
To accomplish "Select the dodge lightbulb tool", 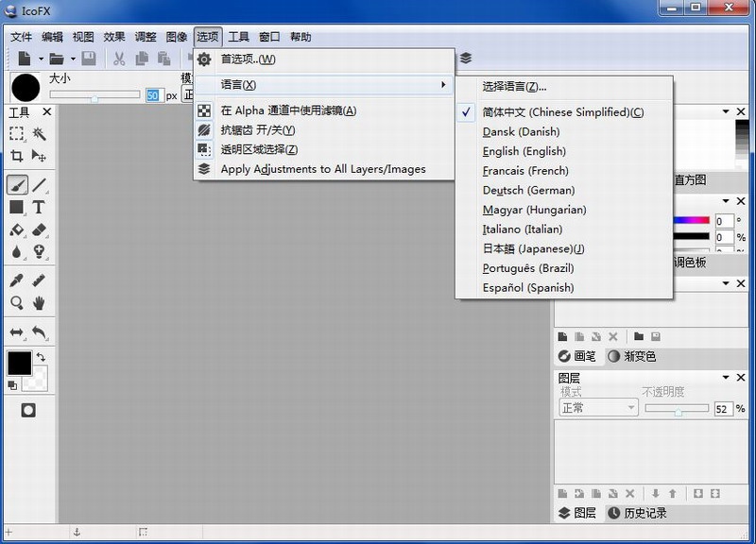I will click(x=39, y=251).
